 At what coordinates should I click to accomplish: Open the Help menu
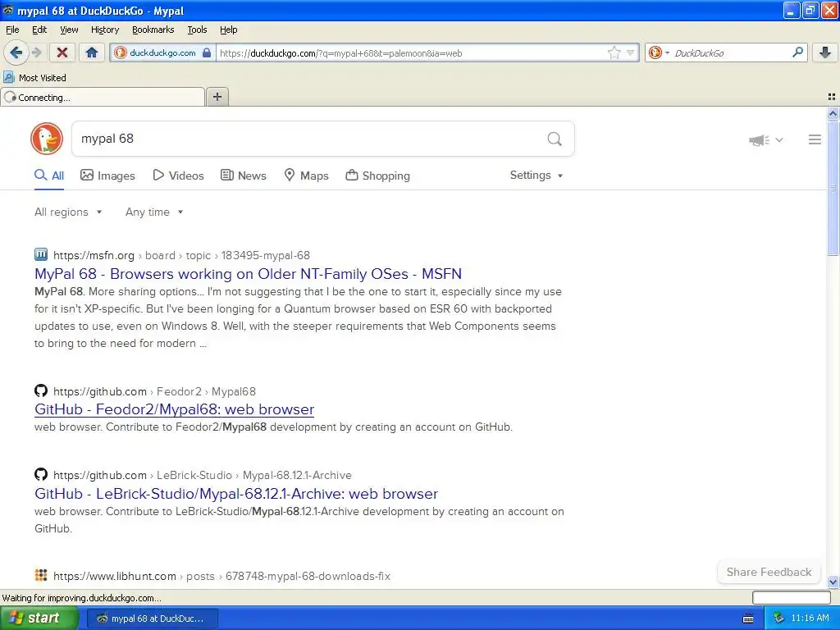tap(228, 30)
